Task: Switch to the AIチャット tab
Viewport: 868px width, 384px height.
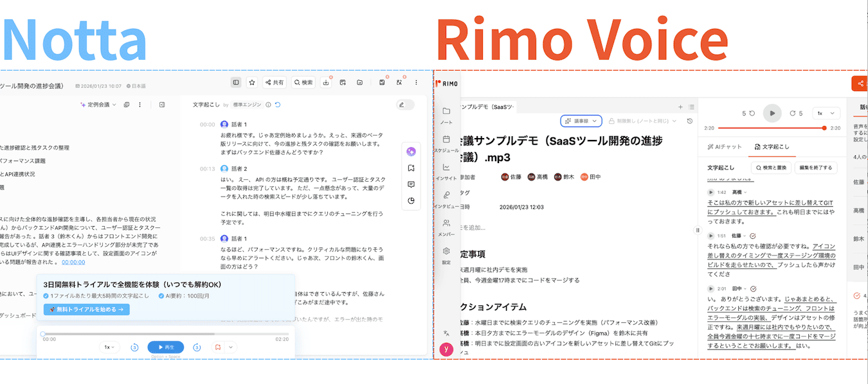Action: coord(725,147)
